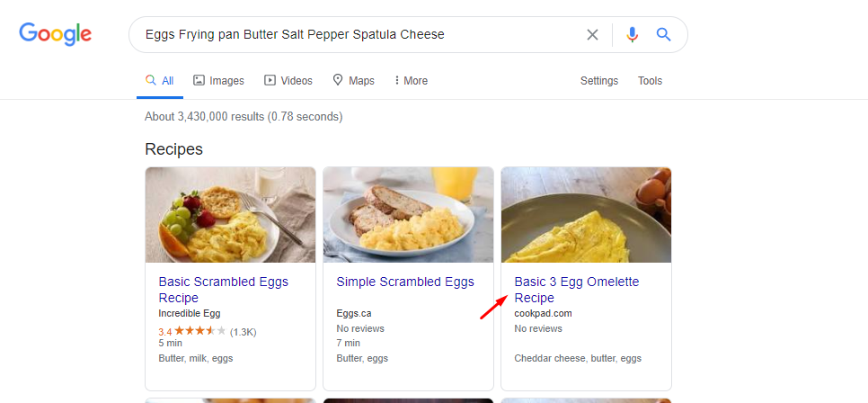Click the scrambled eggs with toast photo
The image size is (868, 403).
[409, 215]
